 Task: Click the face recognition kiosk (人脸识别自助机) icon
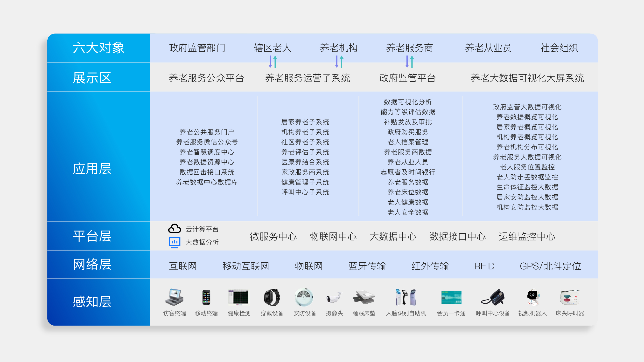click(x=406, y=297)
